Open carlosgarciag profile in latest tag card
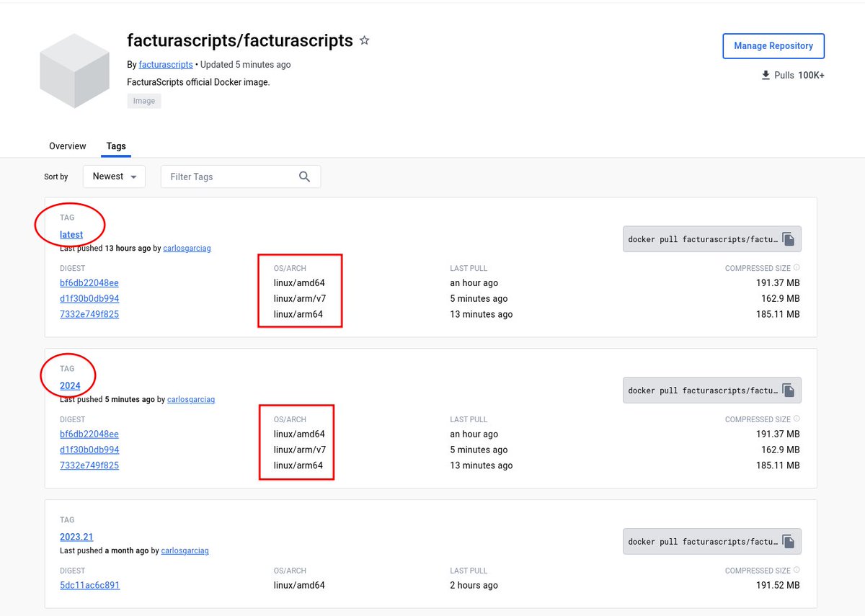 coord(187,249)
